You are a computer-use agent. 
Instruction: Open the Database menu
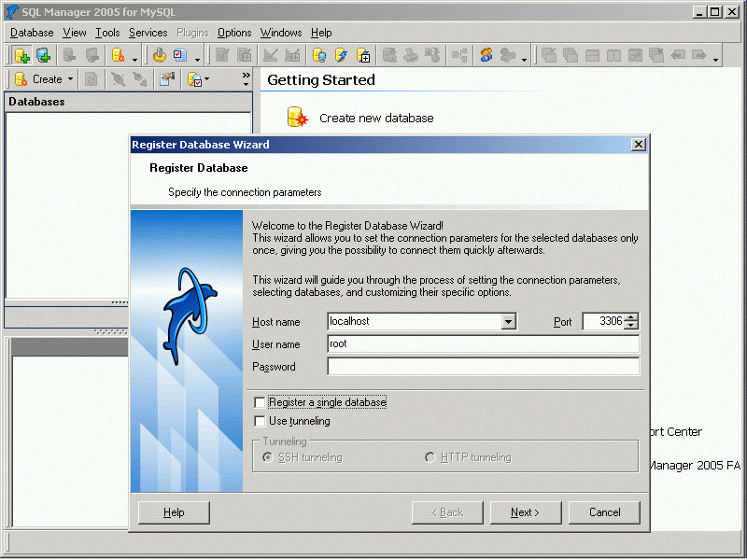pyautogui.click(x=32, y=33)
